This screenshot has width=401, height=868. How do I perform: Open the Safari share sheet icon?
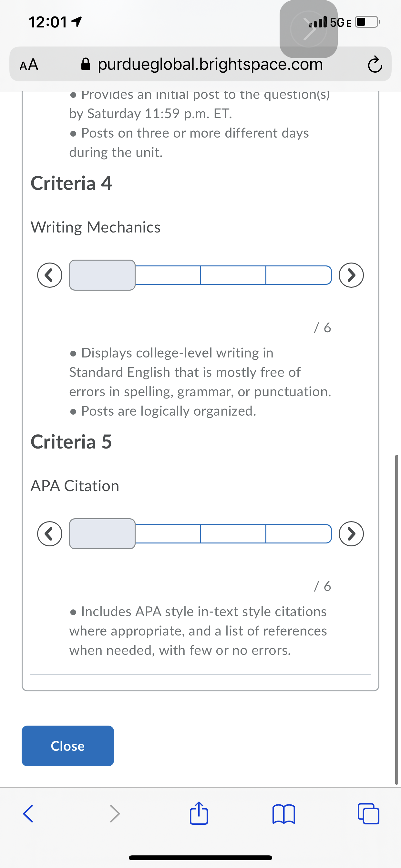pos(199,814)
